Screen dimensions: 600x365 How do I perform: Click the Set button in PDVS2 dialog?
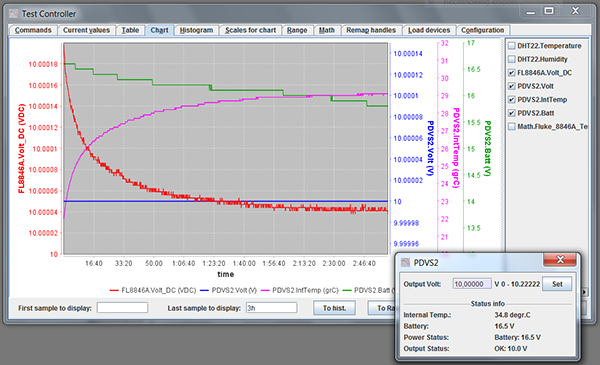point(557,284)
